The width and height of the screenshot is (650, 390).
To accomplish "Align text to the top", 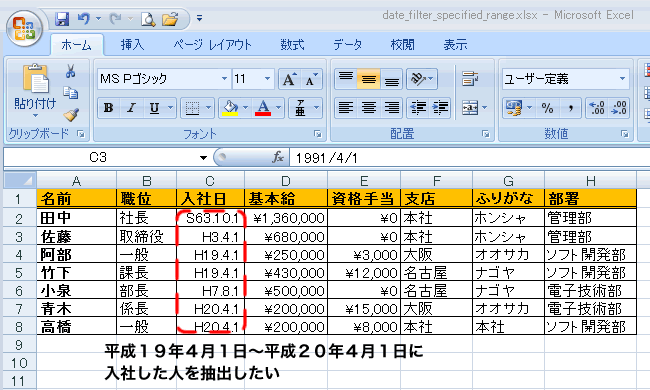I will tap(346, 79).
